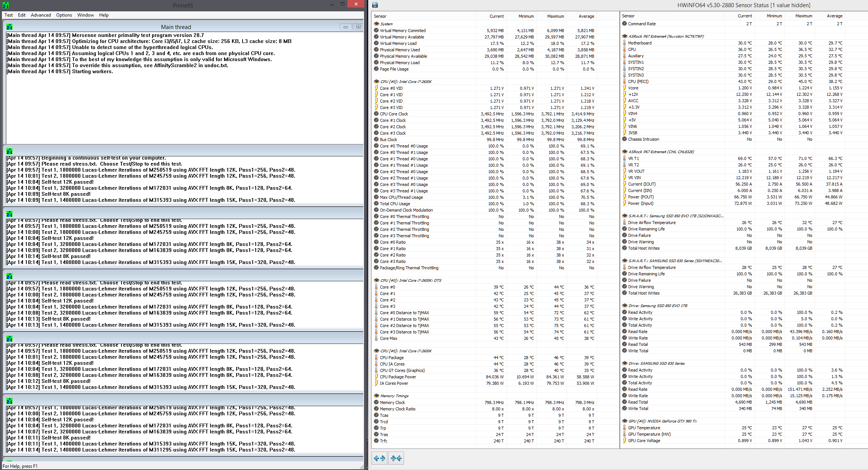Click the Maximum column header in right HWiNFO panel

[x=799, y=16]
